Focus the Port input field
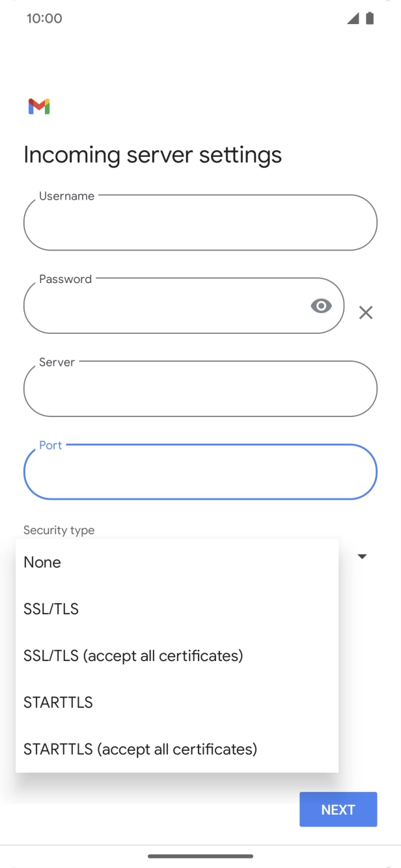 (x=200, y=472)
